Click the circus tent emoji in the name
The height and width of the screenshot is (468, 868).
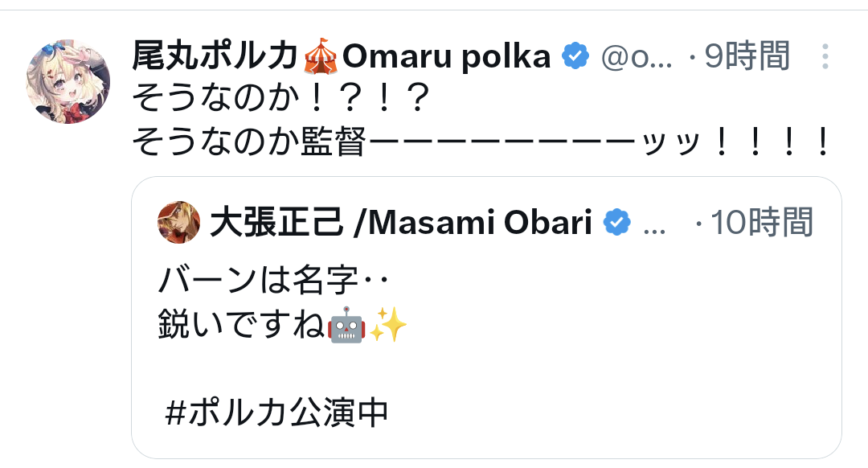coord(322,56)
